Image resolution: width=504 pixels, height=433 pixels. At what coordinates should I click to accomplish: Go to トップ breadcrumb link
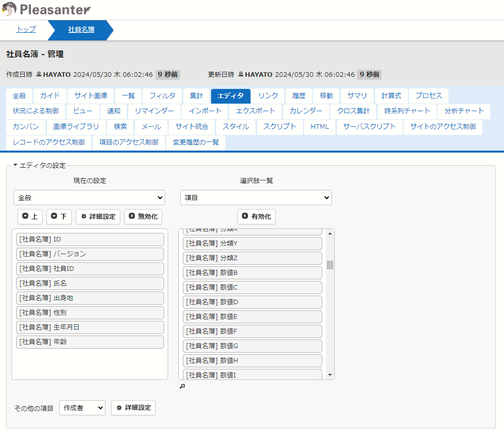(26, 30)
